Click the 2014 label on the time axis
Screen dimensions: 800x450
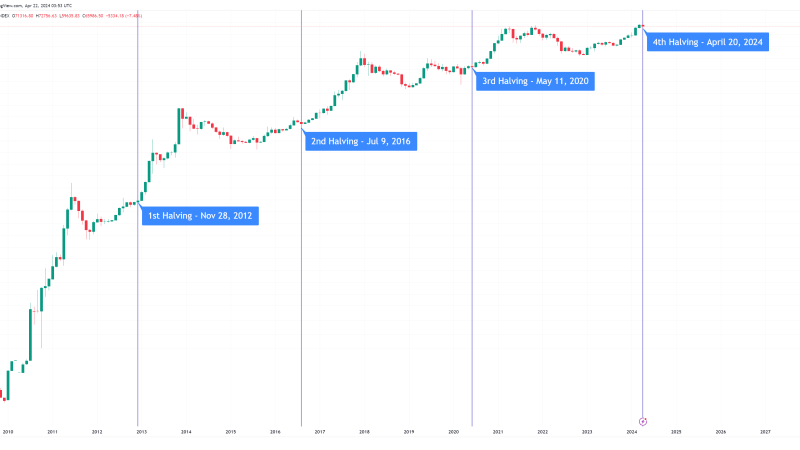coord(186,432)
